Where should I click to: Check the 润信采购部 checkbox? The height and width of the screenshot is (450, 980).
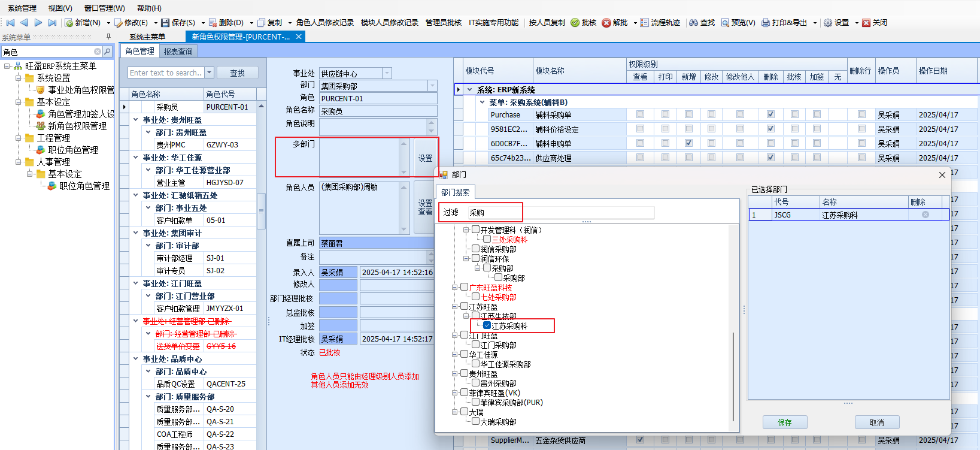pyautogui.click(x=475, y=249)
